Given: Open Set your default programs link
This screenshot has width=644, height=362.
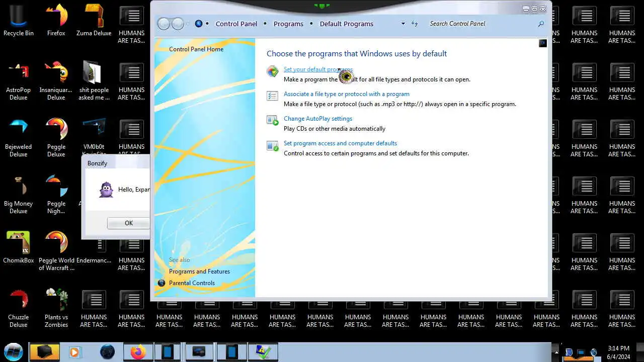Looking at the screenshot, I should (318, 69).
